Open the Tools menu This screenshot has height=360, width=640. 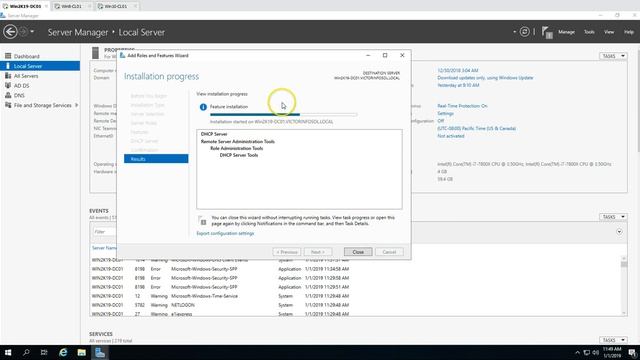pyautogui.click(x=589, y=32)
